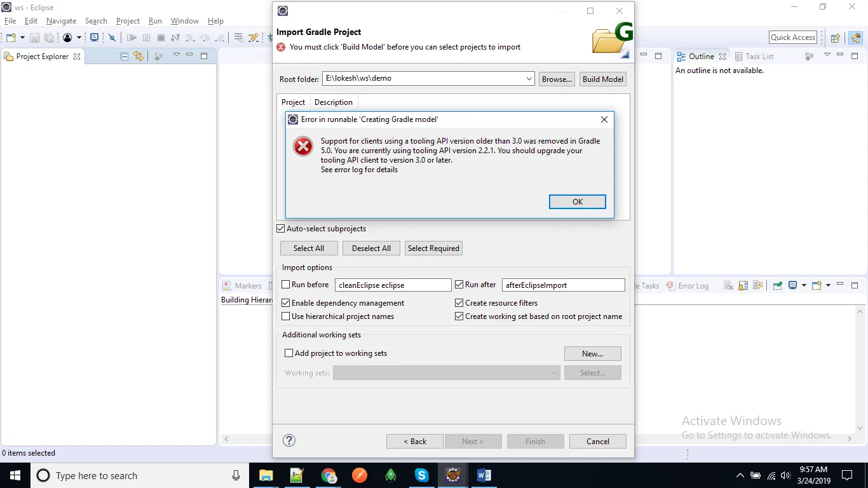868x488 pixels.
Task: Click Cancel in Import Gradle Project
Action: point(598,441)
